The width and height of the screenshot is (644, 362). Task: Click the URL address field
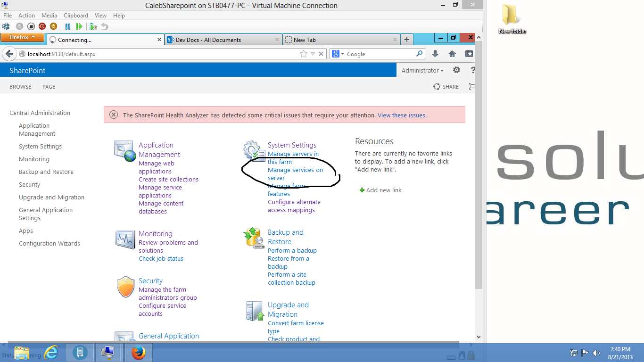click(x=162, y=54)
